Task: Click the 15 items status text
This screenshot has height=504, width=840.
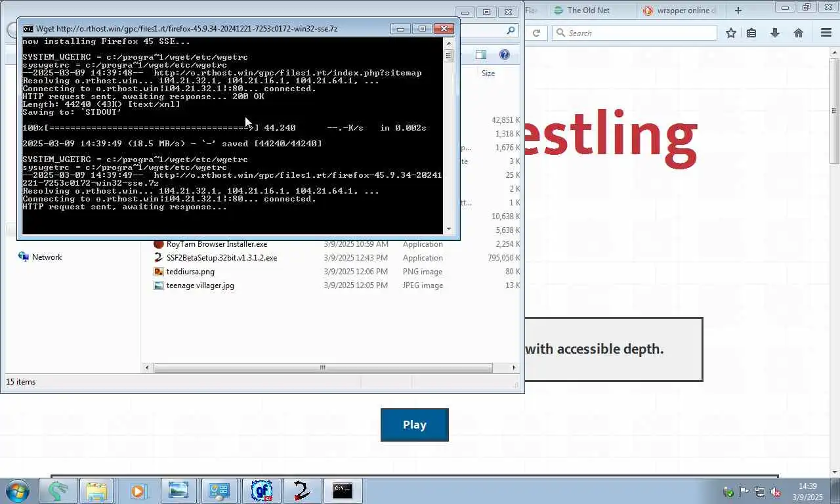Action: 21,382
